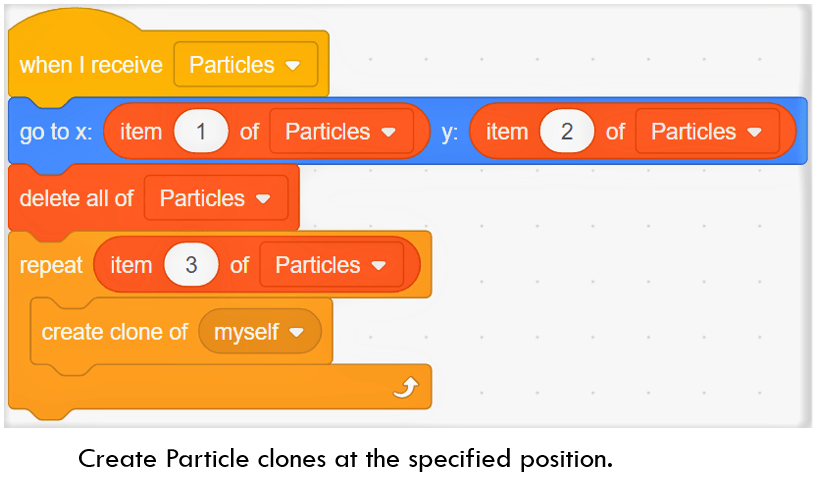
Task: Open Particles dropdown inside the repeat block
Action: pyautogui.click(x=331, y=265)
